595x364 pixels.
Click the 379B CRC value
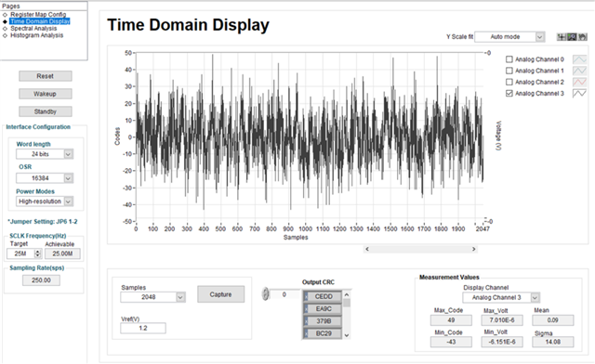(324, 321)
